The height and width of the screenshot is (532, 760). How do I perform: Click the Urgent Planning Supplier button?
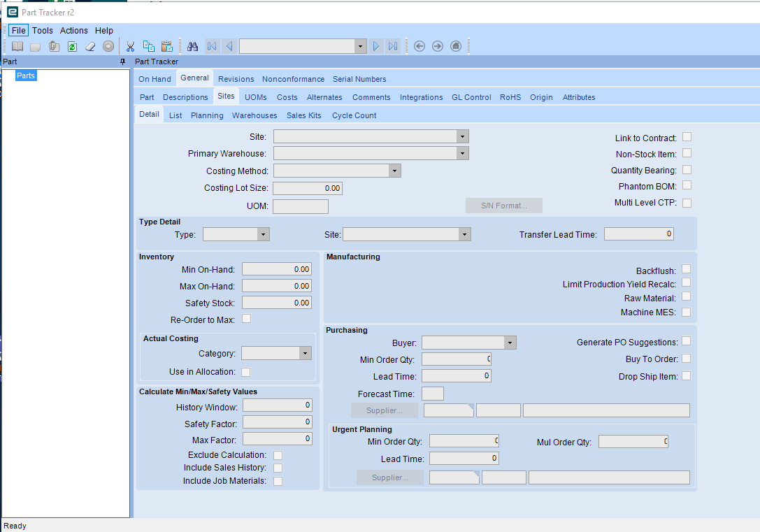coord(390,477)
